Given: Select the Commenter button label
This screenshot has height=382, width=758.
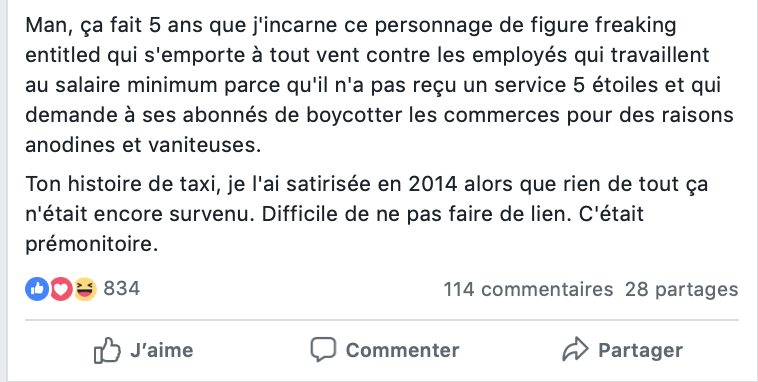Looking at the screenshot, I should (402, 350).
